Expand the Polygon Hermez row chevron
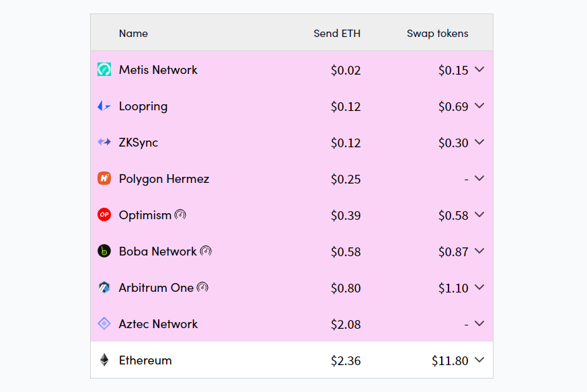587x392 pixels. click(479, 178)
